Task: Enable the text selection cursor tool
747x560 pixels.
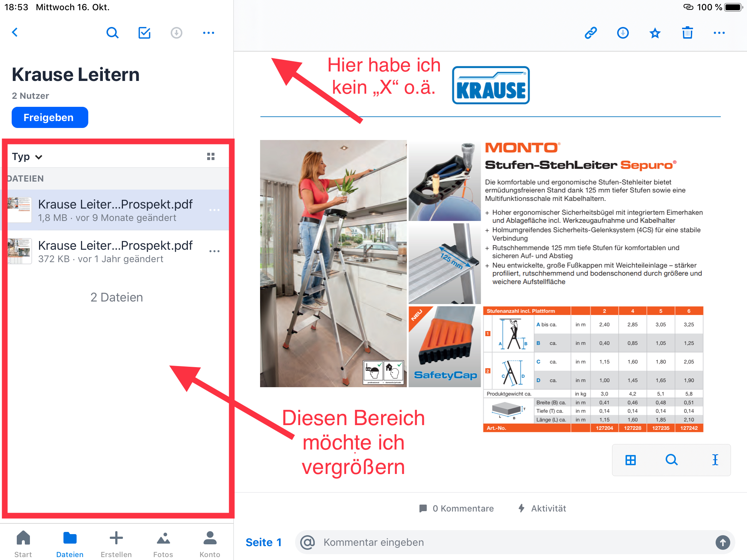Action: tap(715, 460)
